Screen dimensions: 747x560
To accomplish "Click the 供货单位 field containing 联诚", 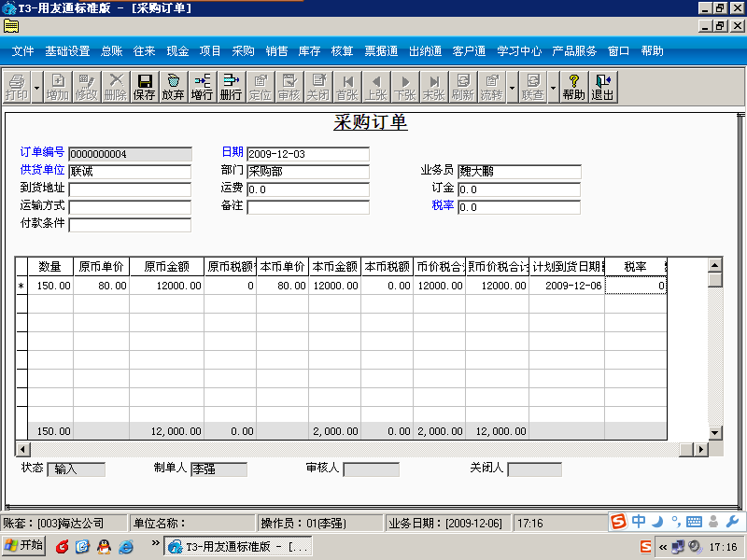I will 130,172.
